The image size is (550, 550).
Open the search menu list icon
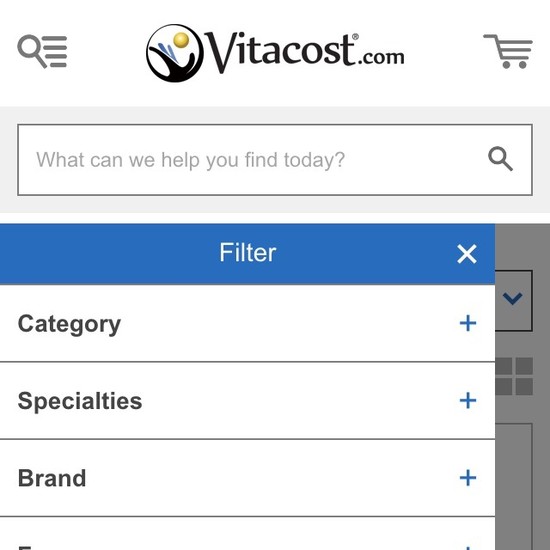coord(42,52)
